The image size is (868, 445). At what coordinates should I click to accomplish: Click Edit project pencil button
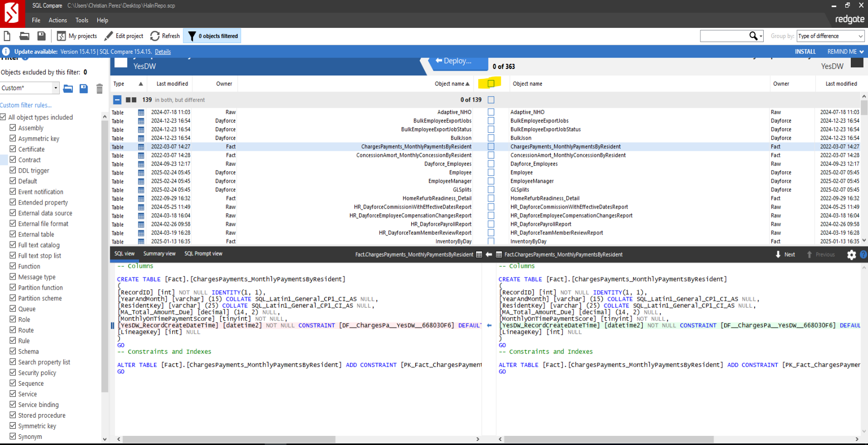[124, 36]
